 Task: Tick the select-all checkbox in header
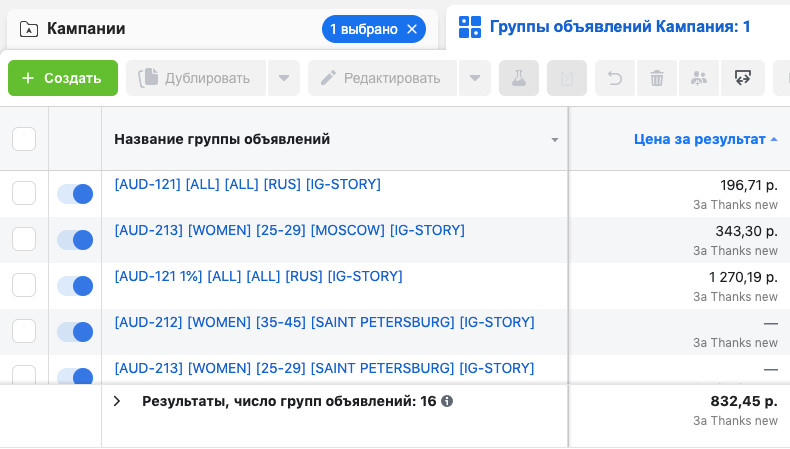pos(24,139)
